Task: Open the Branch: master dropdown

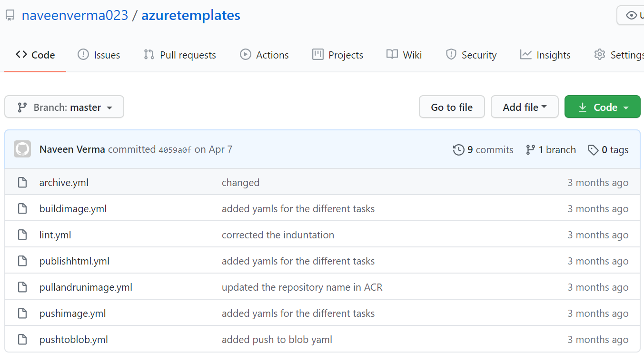Action: coord(64,107)
